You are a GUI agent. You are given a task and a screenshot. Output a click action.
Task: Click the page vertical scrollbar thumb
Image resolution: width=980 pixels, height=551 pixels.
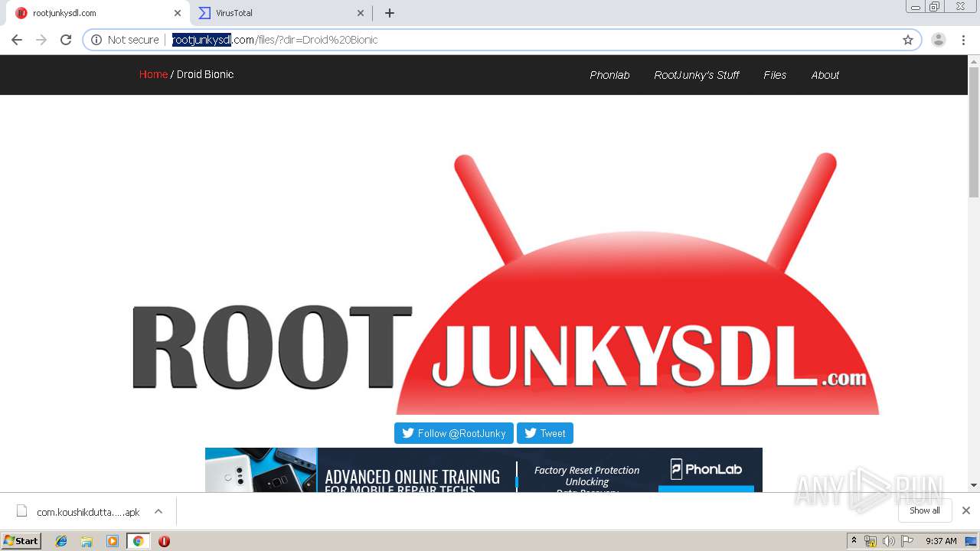974,131
